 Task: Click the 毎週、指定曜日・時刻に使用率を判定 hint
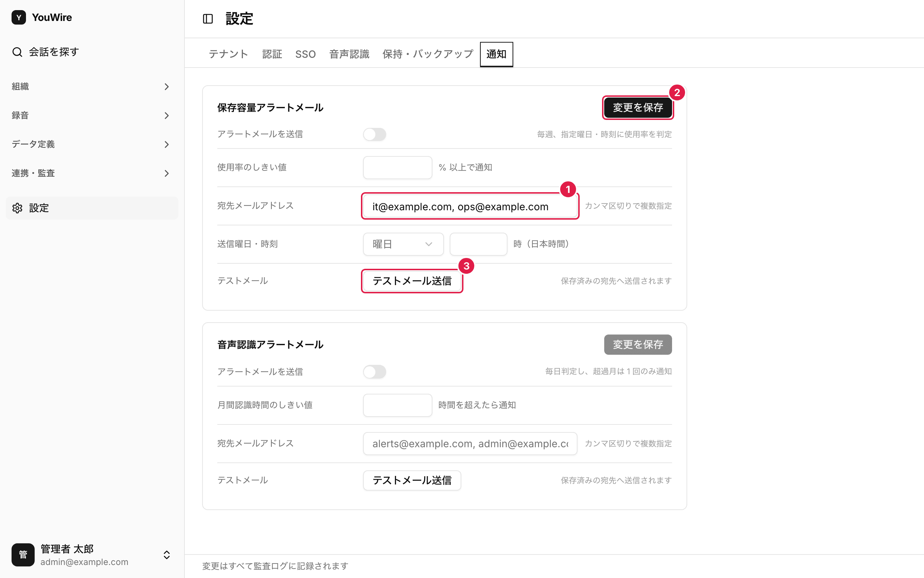605,134
